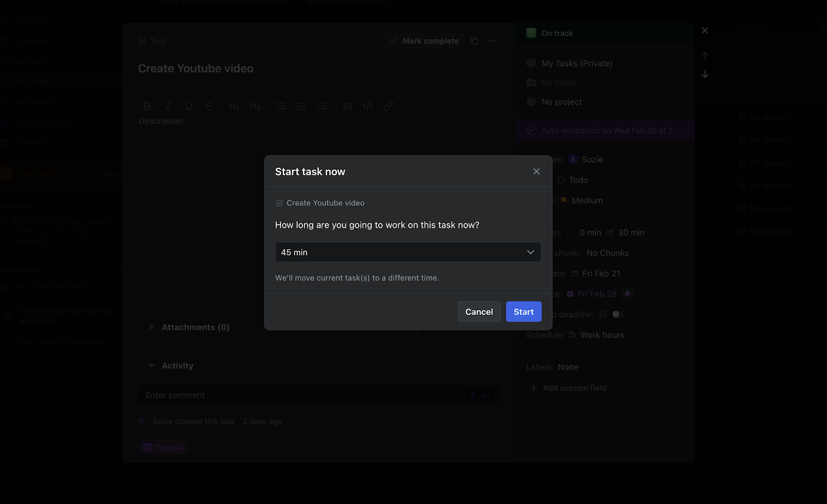Click the Tutorial button

(163, 448)
